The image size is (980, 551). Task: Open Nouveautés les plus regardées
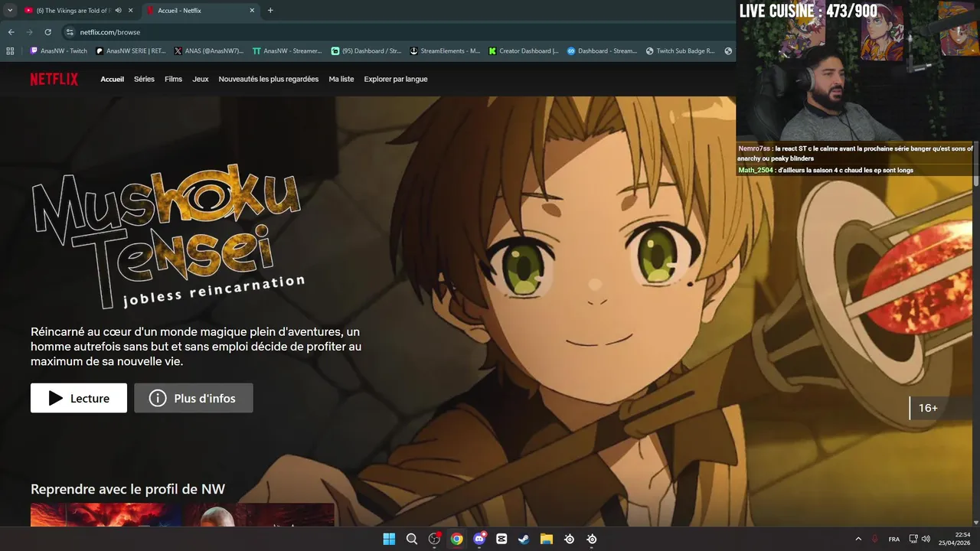tap(269, 80)
